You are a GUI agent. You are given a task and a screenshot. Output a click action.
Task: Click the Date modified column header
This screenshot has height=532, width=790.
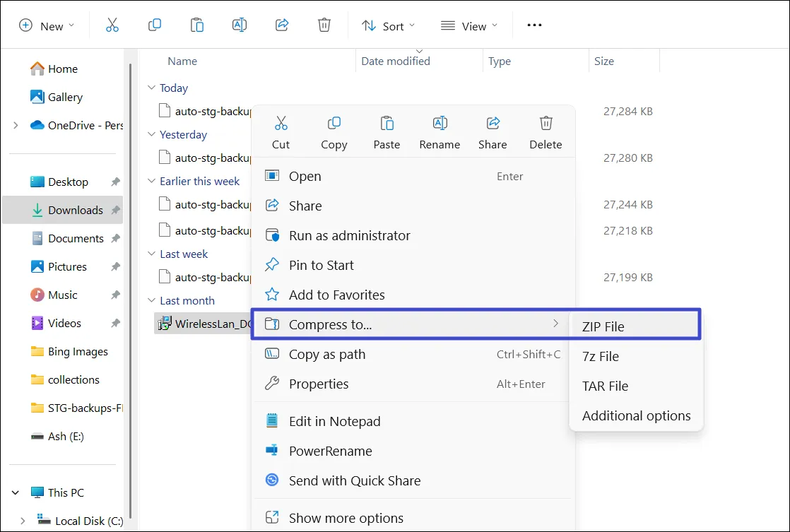[396, 61]
